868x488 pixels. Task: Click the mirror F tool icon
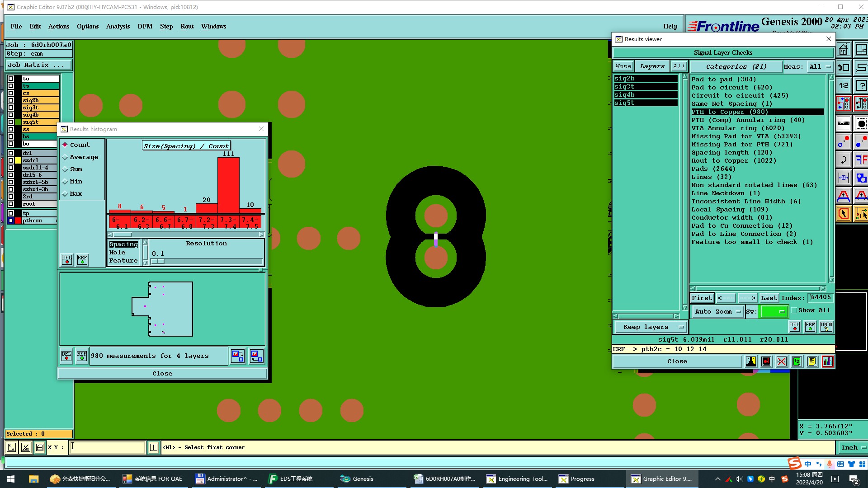coord(861,160)
